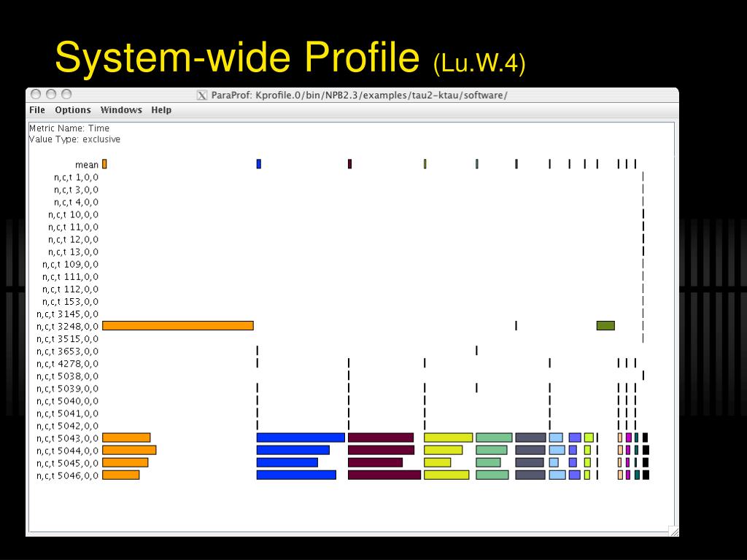Select row label n,c,t 3248,0,0
Viewport: 747px width, 560px height.
(x=68, y=326)
